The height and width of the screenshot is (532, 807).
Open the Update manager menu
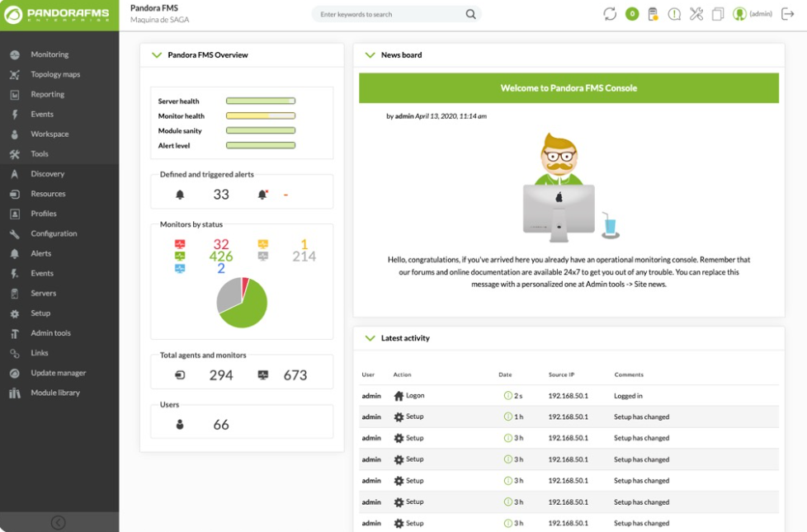click(59, 373)
